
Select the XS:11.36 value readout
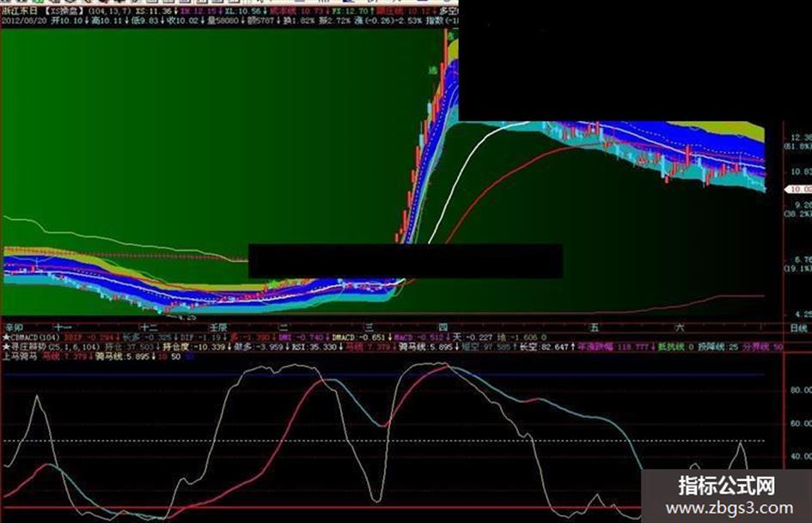[x=156, y=10]
